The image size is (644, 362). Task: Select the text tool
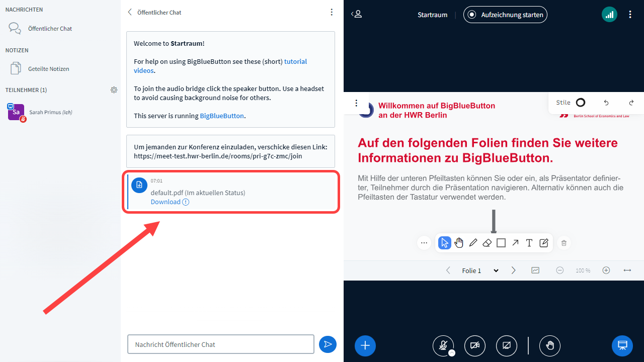(529, 243)
